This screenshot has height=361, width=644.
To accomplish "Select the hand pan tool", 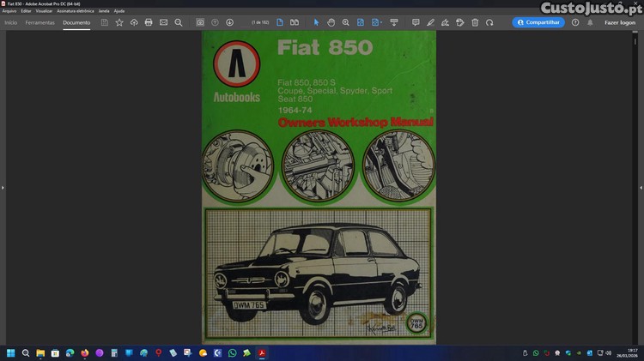I will tap(331, 22).
